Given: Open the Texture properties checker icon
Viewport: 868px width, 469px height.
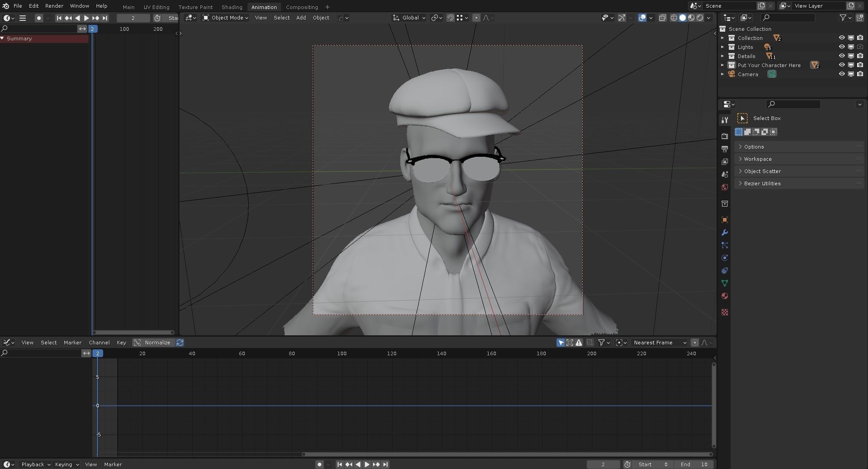Looking at the screenshot, I should point(724,312).
